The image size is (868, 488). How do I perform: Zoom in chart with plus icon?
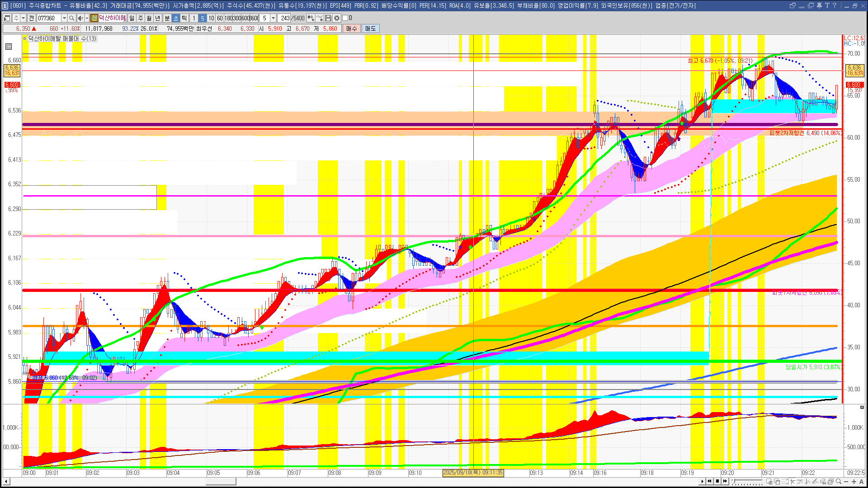pos(854,481)
